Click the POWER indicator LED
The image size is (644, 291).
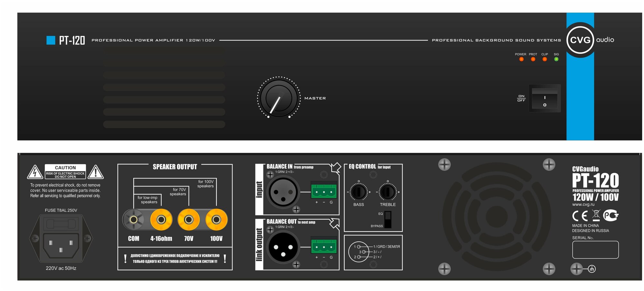pos(521,59)
